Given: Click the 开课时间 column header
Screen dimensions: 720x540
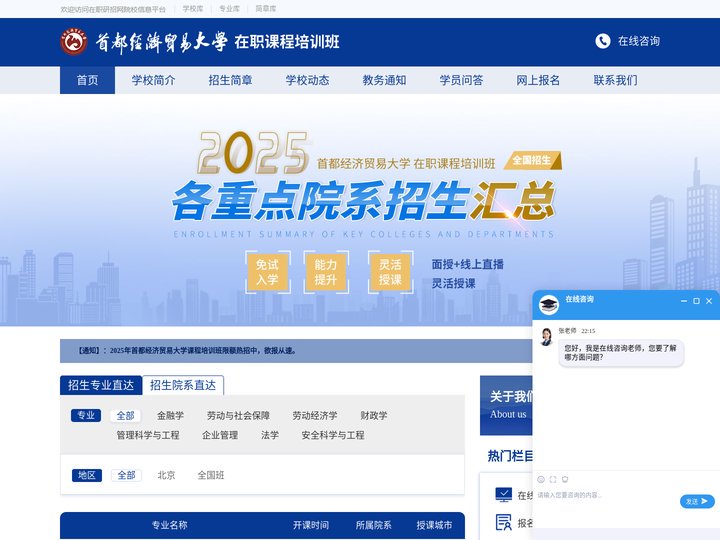Looking at the screenshot, I should [311, 525].
